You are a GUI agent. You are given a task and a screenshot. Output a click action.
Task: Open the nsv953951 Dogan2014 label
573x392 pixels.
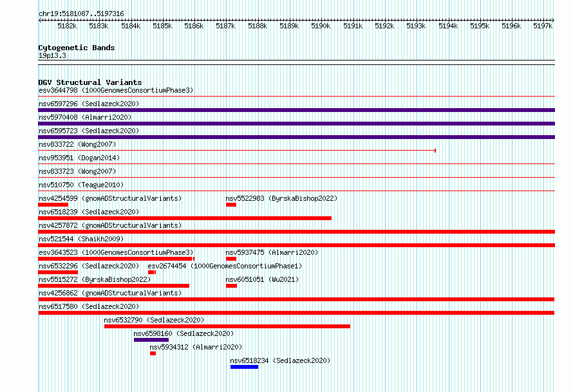tap(79, 158)
